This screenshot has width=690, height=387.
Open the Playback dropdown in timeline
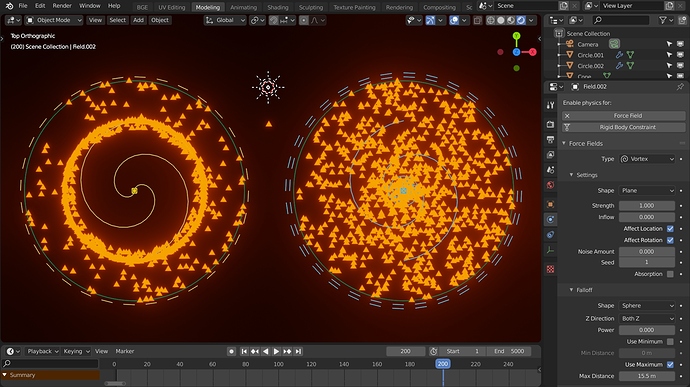tap(42, 351)
